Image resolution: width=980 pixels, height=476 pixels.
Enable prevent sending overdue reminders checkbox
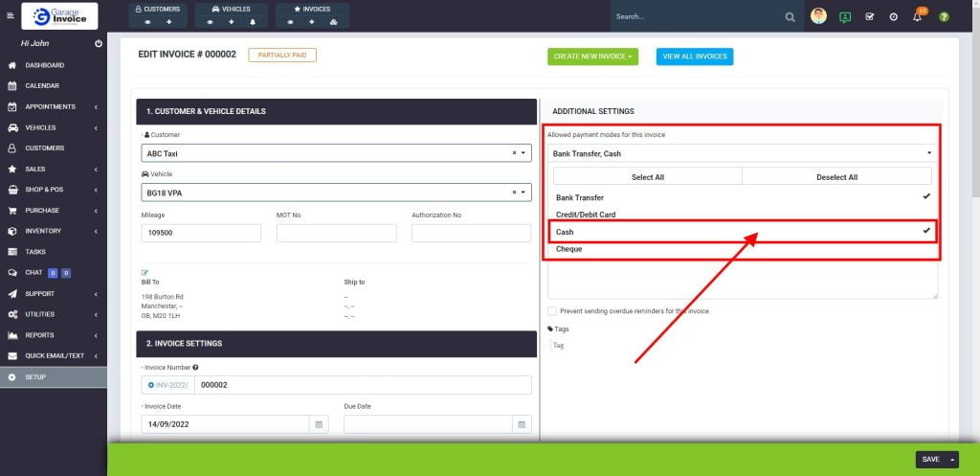[552, 311]
